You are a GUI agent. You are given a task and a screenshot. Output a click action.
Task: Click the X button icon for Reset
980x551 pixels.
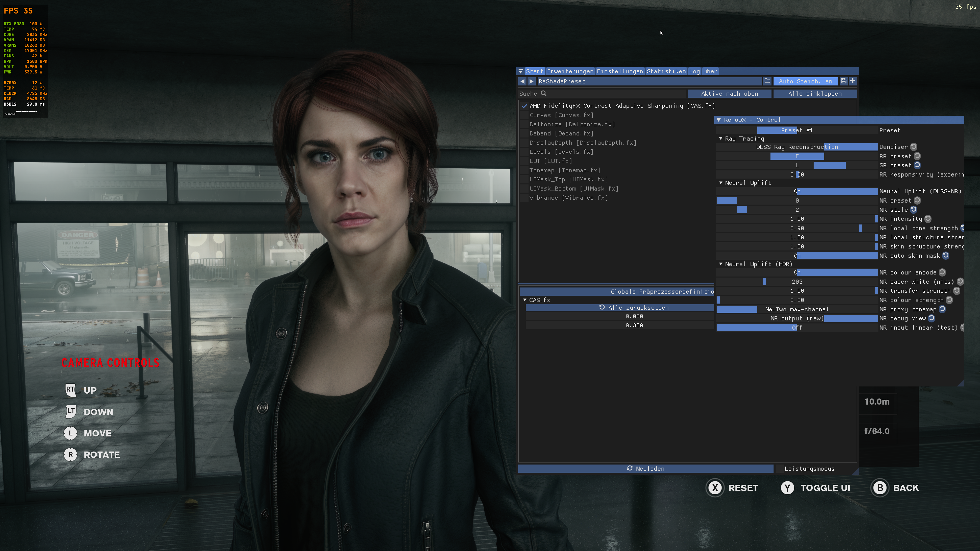point(715,488)
